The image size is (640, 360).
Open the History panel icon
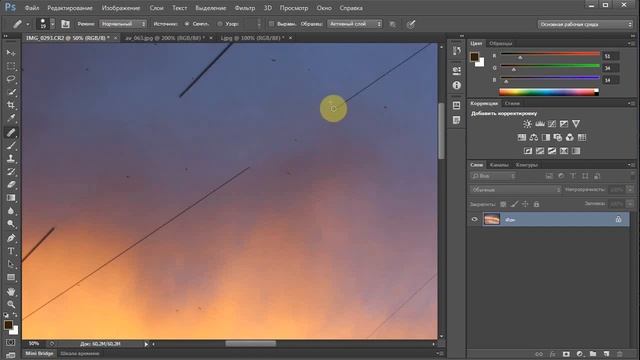[457, 51]
